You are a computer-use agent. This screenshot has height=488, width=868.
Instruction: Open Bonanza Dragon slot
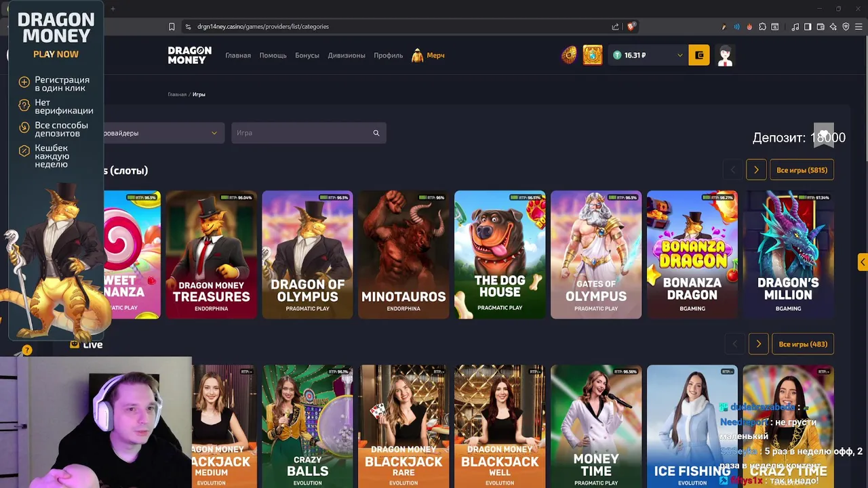692,255
